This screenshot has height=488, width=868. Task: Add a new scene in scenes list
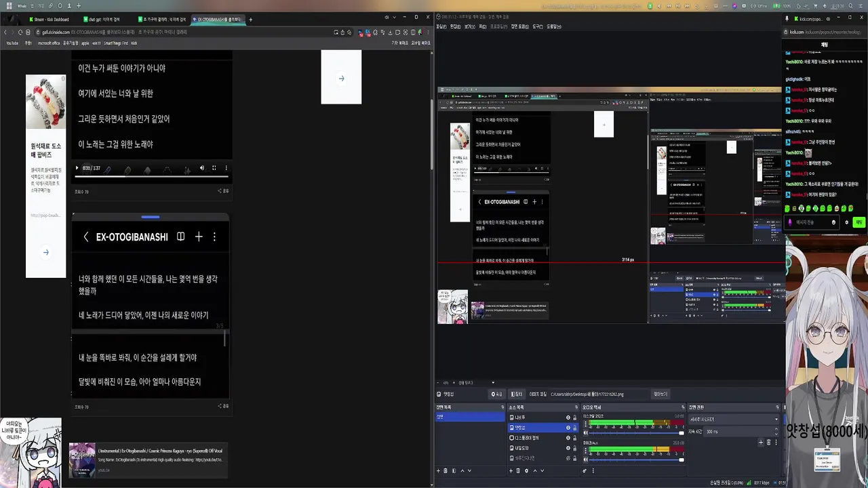coord(438,470)
